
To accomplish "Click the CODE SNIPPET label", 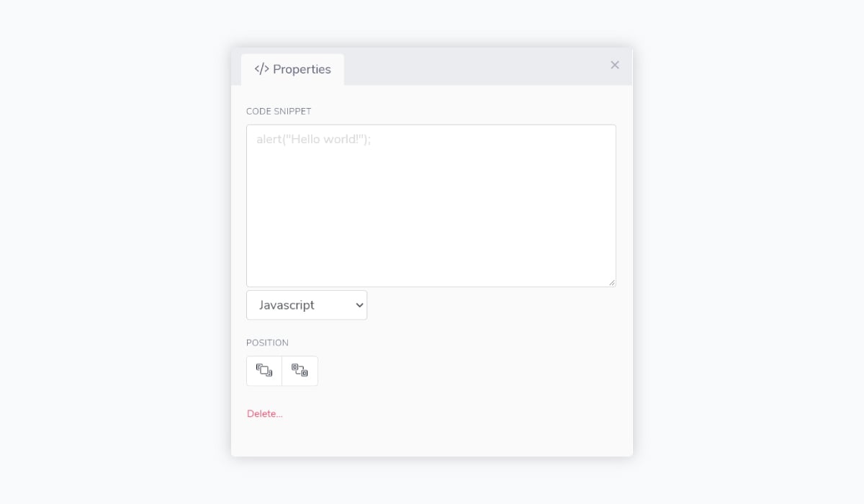I will point(279,112).
